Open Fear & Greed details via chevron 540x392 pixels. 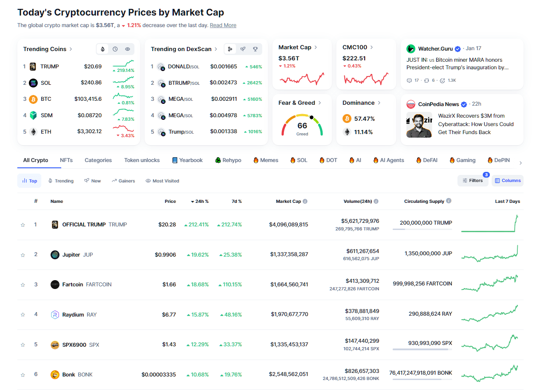pos(319,103)
